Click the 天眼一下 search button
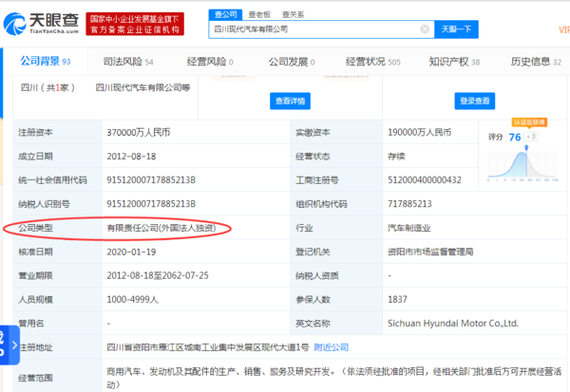Viewport: 570px width, 392px height. [456, 29]
